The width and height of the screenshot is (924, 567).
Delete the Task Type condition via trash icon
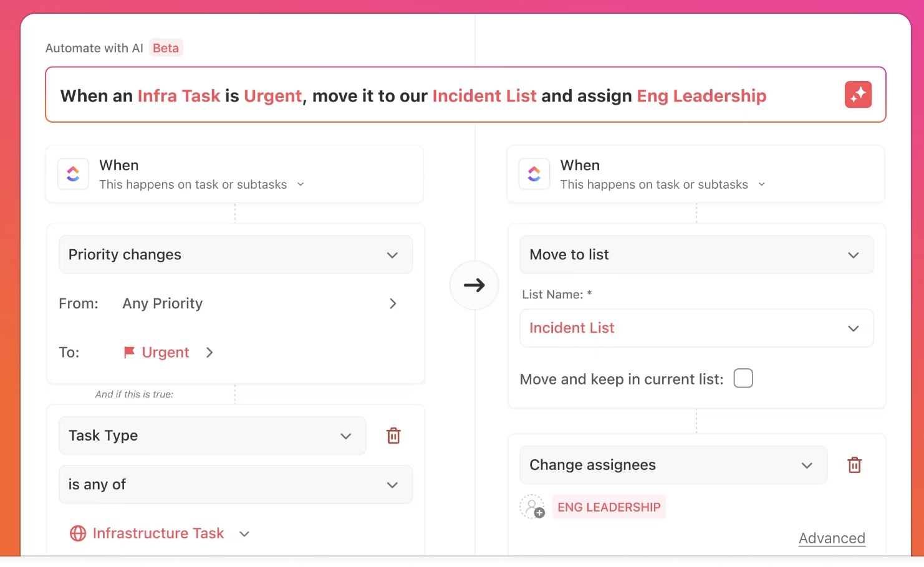point(393,436)
